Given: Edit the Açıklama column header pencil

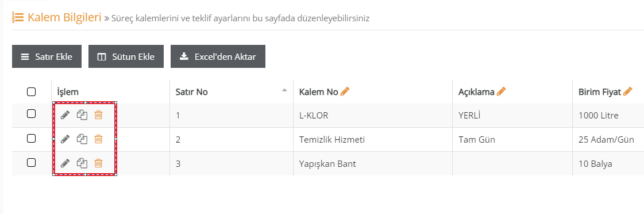Looking at the screenshot, I should [501, 91].
